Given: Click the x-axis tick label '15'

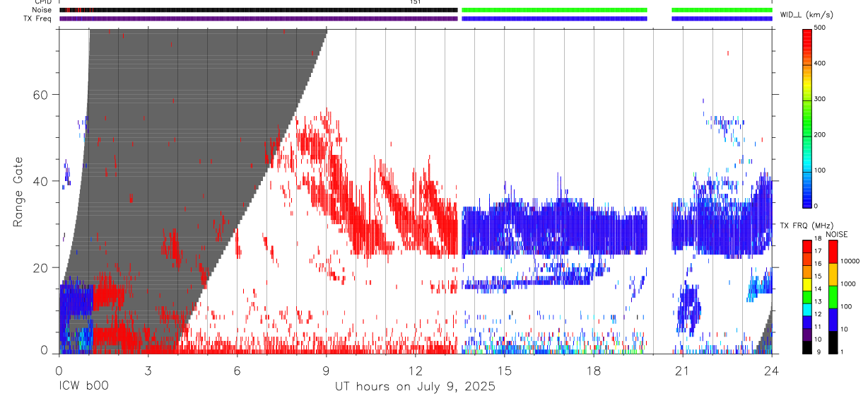Looking at the screenshot, I should coord(505,370).
